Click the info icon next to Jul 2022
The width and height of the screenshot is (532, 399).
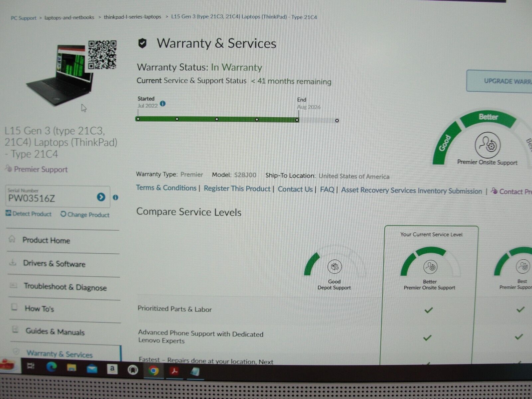tap(163, 104)
